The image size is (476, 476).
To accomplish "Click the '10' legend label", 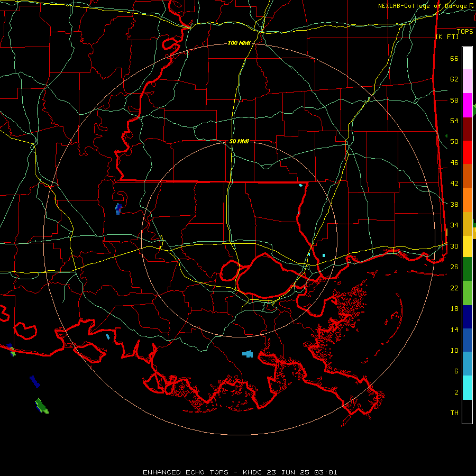I will click(x=454, y=351).
